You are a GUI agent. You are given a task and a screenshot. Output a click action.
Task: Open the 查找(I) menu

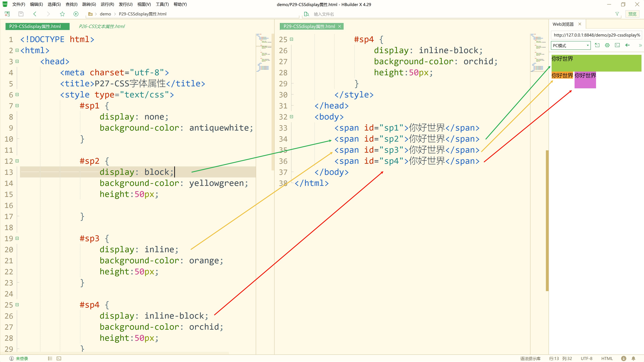click(71, 4)
